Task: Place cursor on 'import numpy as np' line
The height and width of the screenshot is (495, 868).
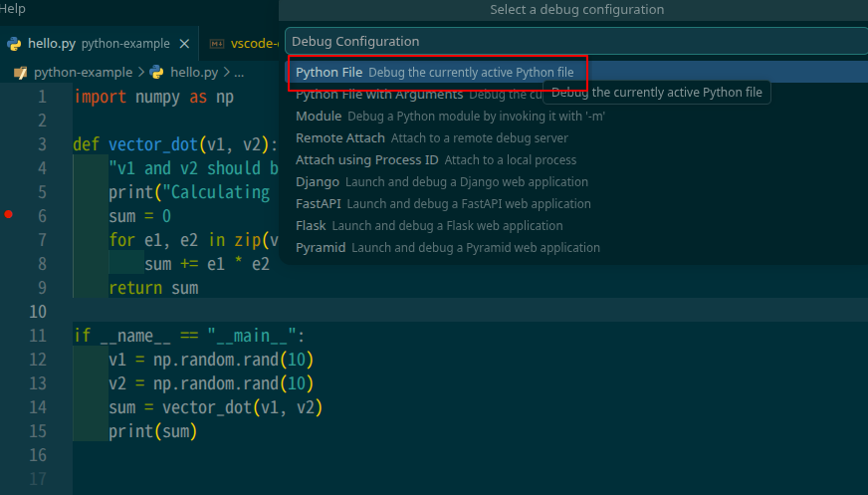Action: click(154, 97)
